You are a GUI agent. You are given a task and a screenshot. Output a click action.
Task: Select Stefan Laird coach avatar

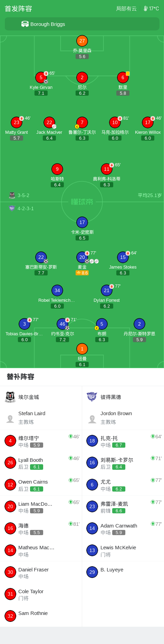coord(10,419)
